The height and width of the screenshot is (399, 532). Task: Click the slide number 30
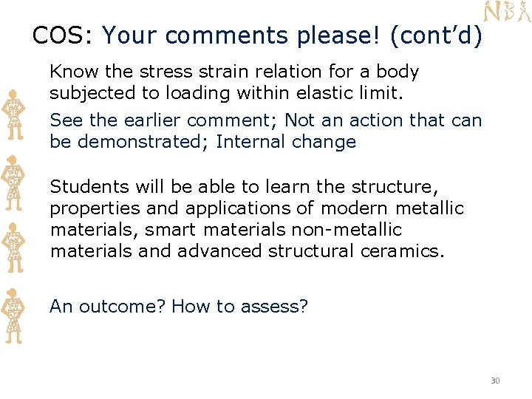pyautogui.click(x=495, y=381)
